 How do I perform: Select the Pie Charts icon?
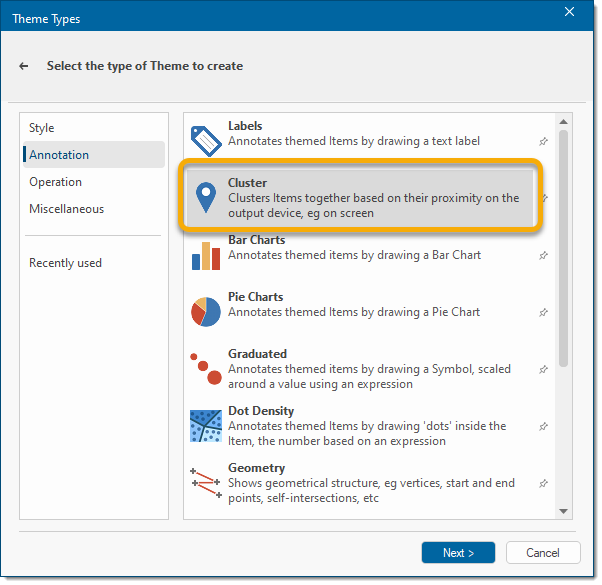(205, 312)
